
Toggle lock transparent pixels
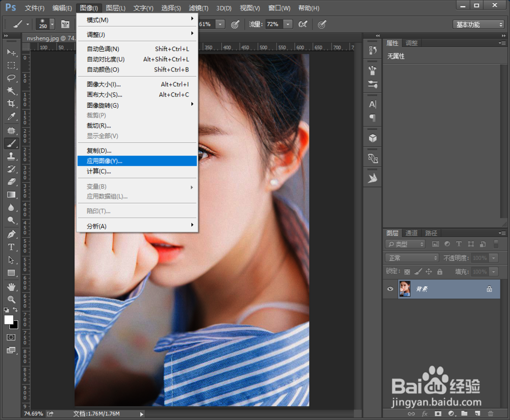pos(407,271)
